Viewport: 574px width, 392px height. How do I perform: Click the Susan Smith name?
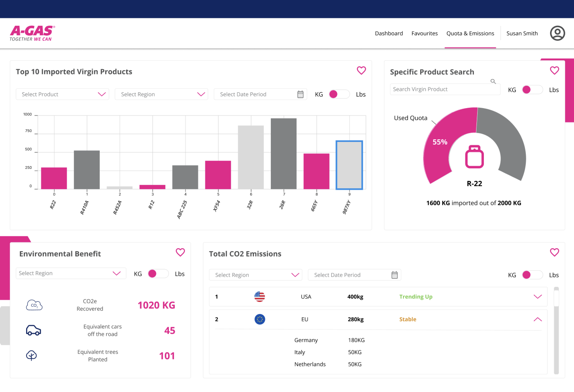coord(522,33)
